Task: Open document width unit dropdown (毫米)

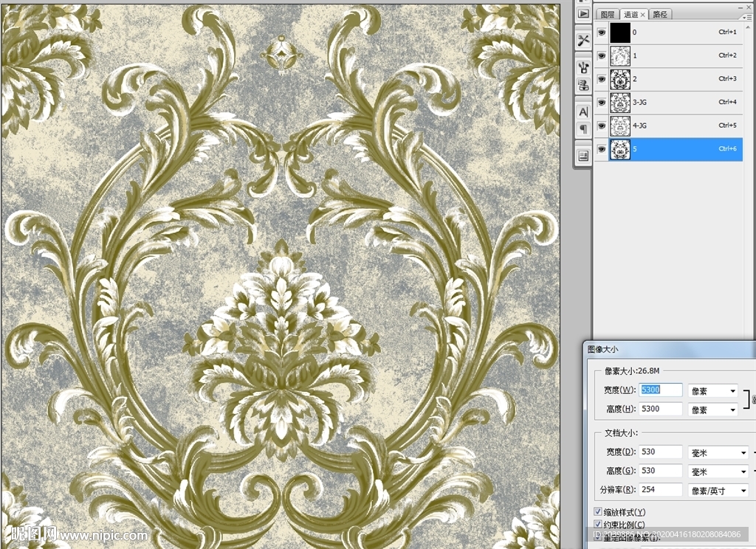Action: tap(718, 452)
